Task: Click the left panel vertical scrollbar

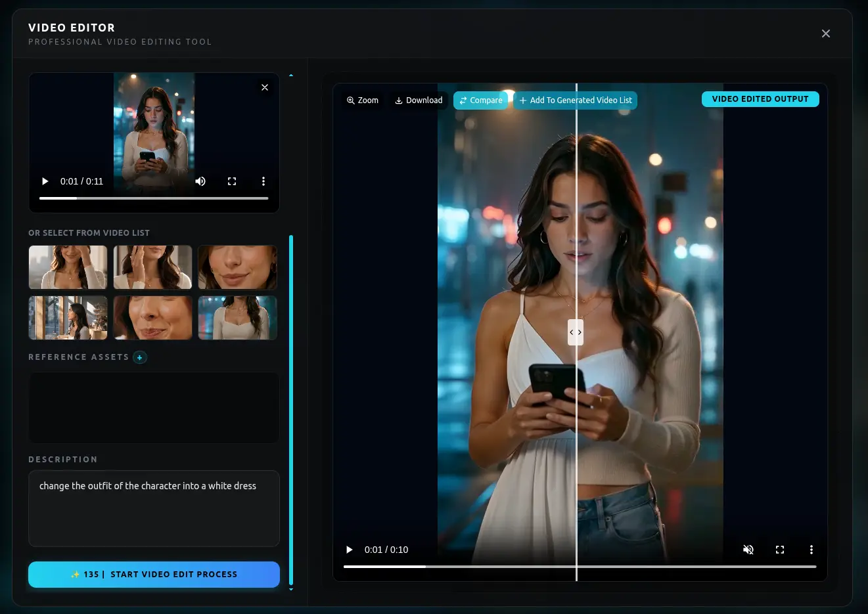Action: 291,410
